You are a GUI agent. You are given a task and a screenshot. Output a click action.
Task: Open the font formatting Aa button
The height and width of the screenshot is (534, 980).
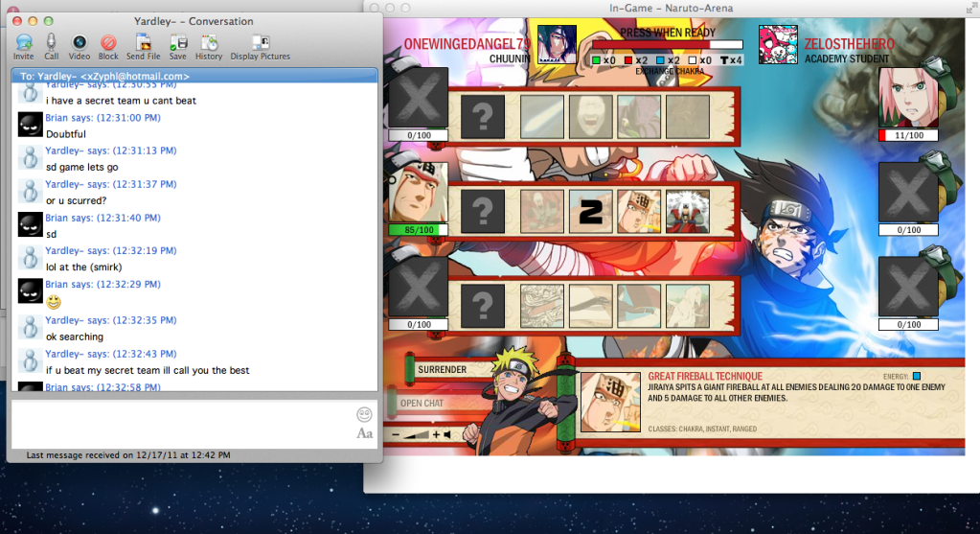[x=364, y=433]
